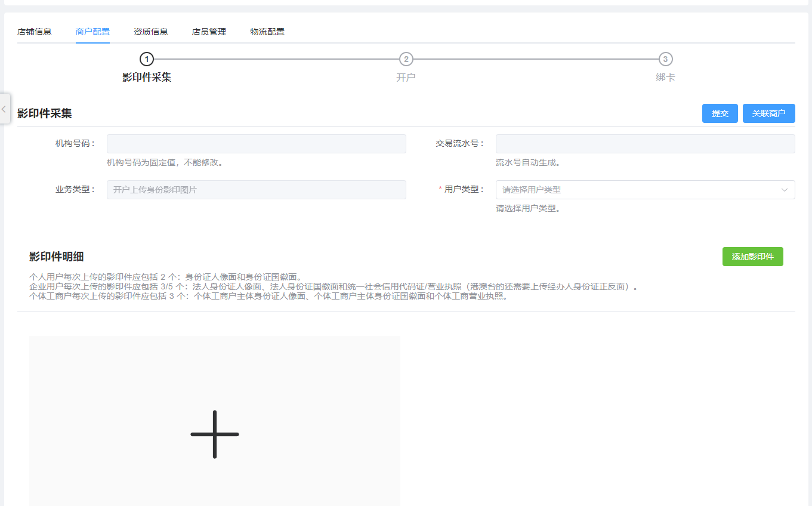Click the 绑卡 step label
812x506 pixels.
point(665,78)
